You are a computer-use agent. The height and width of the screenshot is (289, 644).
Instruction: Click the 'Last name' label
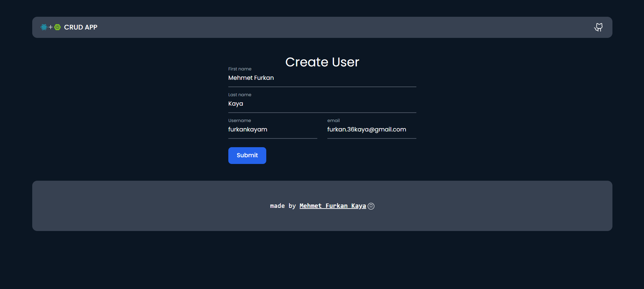[x=240, y=95]
